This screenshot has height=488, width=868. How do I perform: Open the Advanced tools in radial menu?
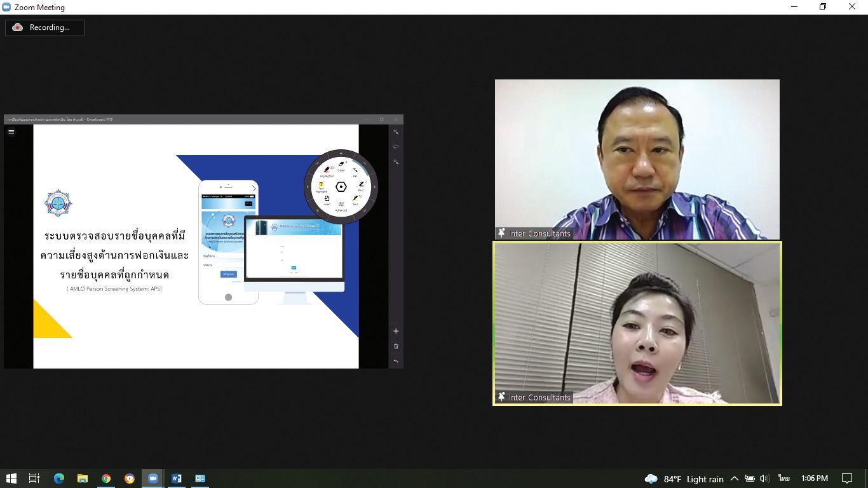coord(341,205)
